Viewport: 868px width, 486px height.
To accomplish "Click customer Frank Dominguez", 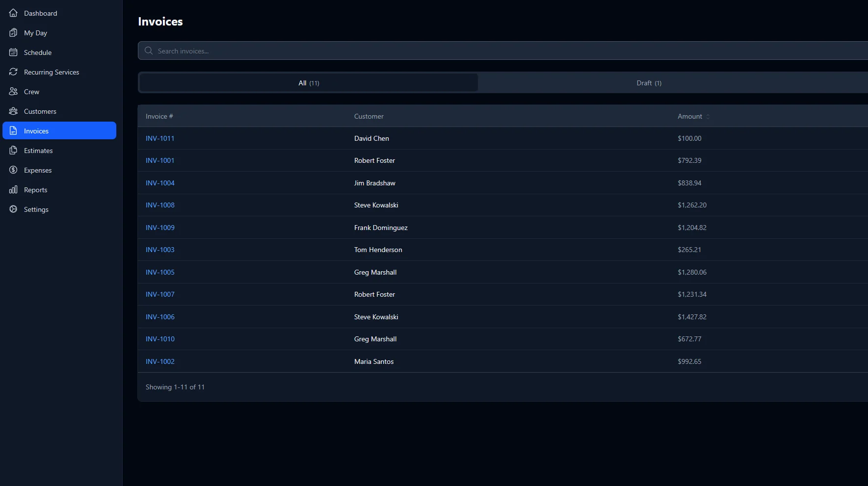I will pos(381,228).
